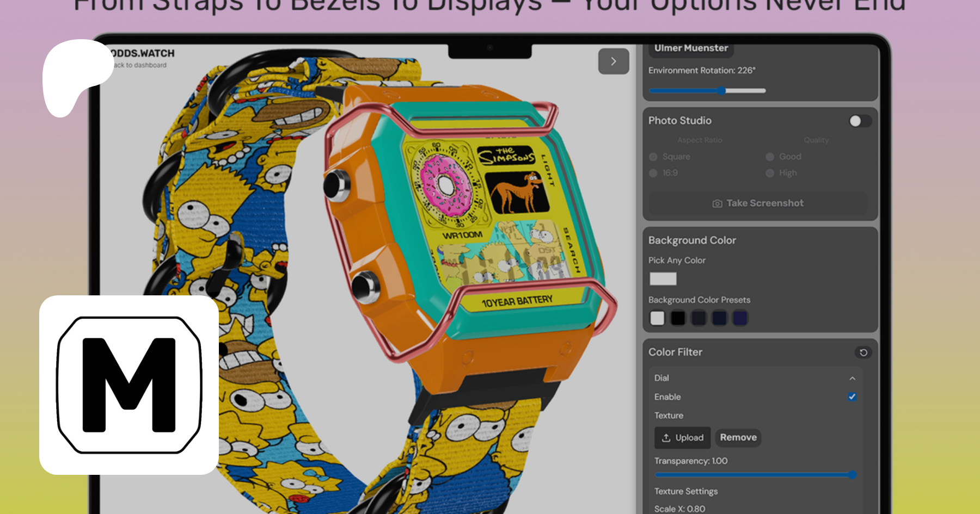Click the Environment Rotation slider handle
The image size is (980, 514).
coord(721,91)
